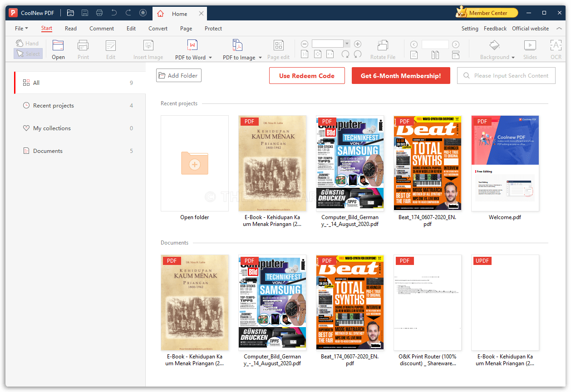This screenshot has width=571, height=392.
Task: Click the PDF to Word icon
Action: point(193,45)
